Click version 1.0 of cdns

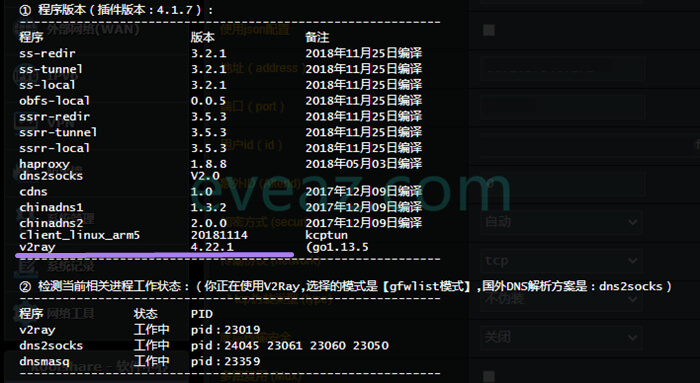[202, 192]
